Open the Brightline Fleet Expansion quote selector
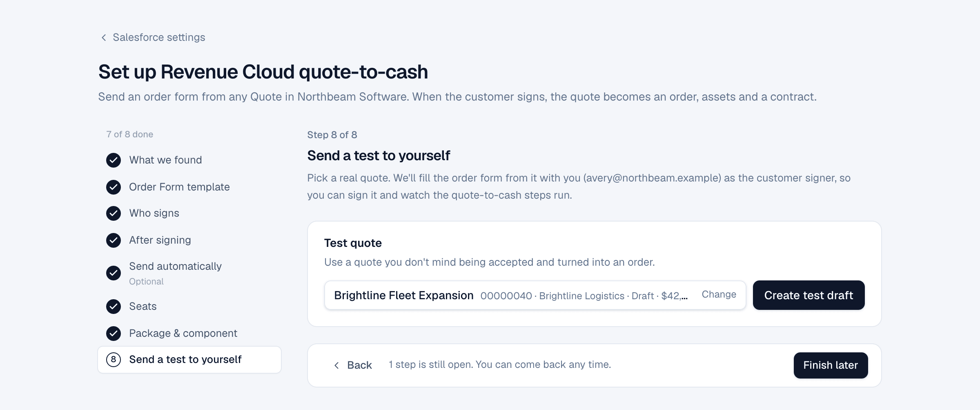980x410 pixels. click(535, 295)
